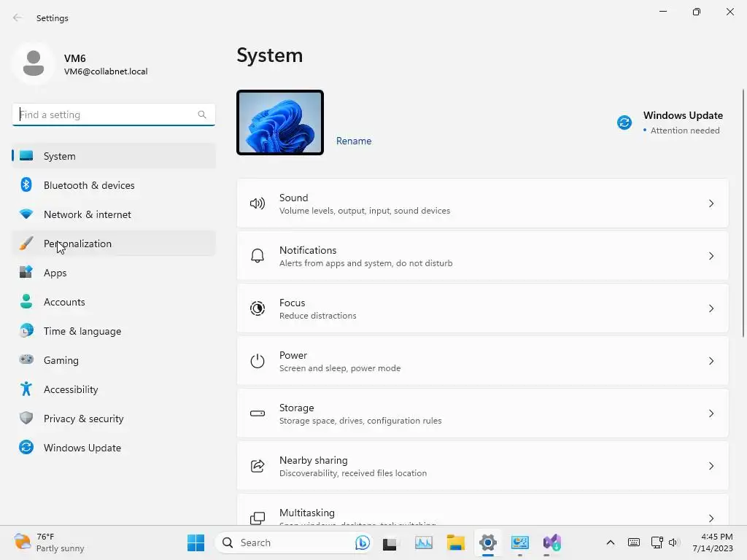Click the Multitasking windows icon
This screenshot has height=560, width=747.
[x=258, y=518]
